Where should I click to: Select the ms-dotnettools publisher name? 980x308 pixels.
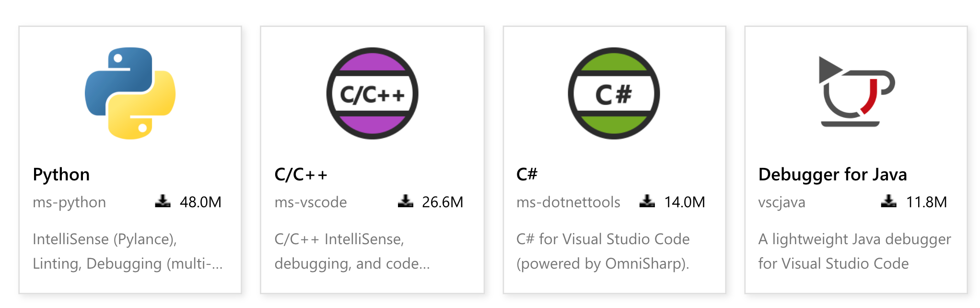click(568, 202)
